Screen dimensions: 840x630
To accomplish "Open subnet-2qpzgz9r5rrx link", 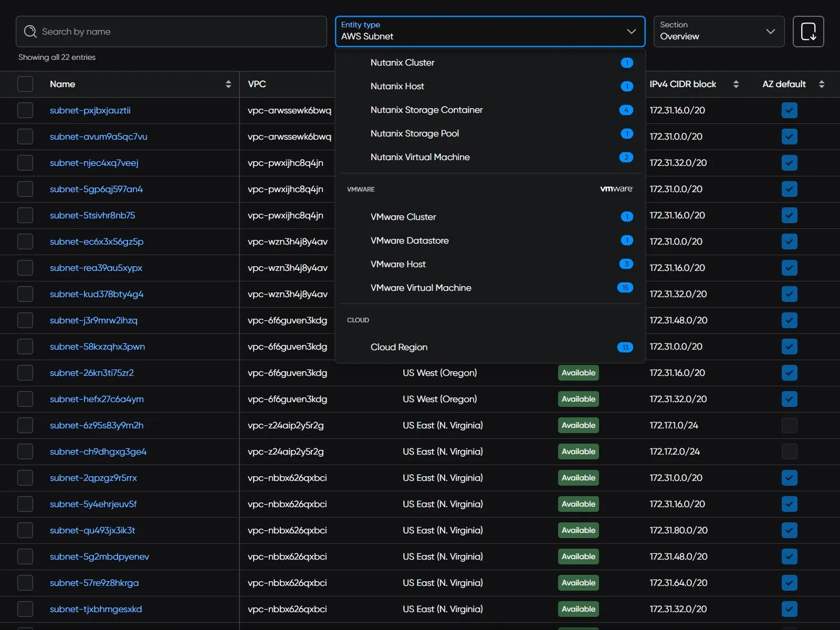I will pyautogui.click(x=93, y=478).
